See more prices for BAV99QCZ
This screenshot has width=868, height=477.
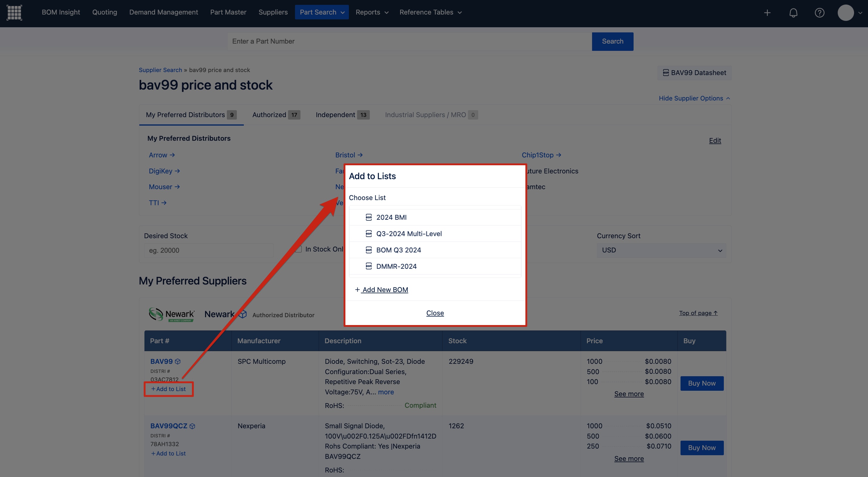[629, 459]
